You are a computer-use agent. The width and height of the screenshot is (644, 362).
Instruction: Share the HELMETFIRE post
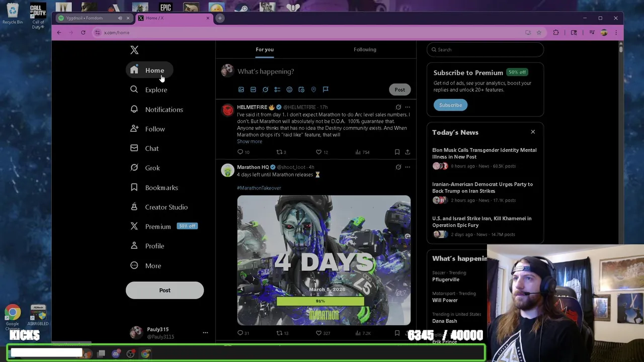click(x=408, y=152)
